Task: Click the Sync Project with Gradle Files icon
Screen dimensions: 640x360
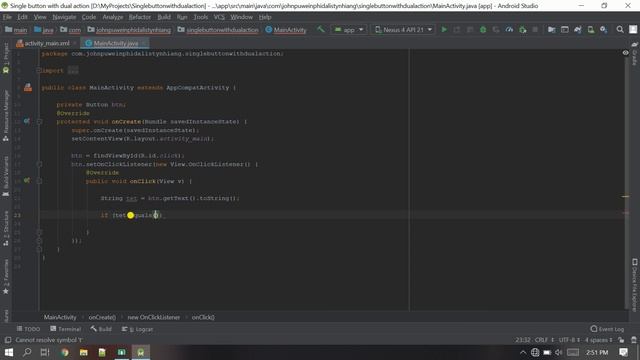Action: (x=578, y=30)
